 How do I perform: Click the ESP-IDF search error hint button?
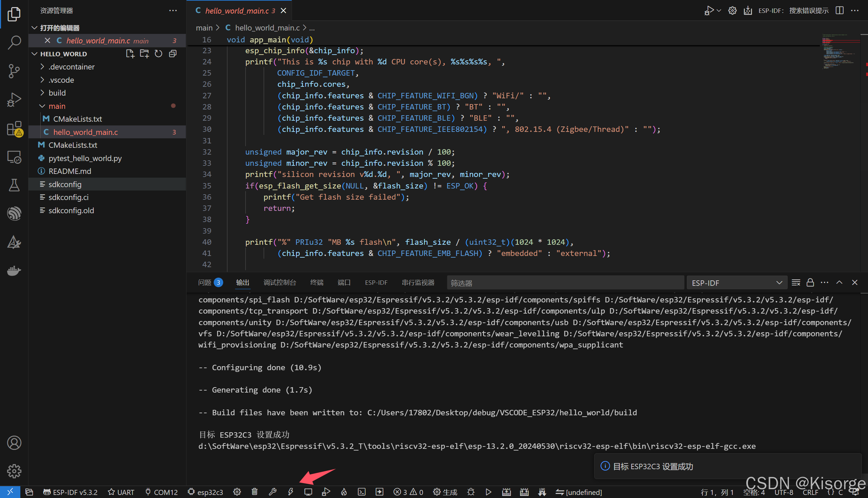(x=793, y=11)
